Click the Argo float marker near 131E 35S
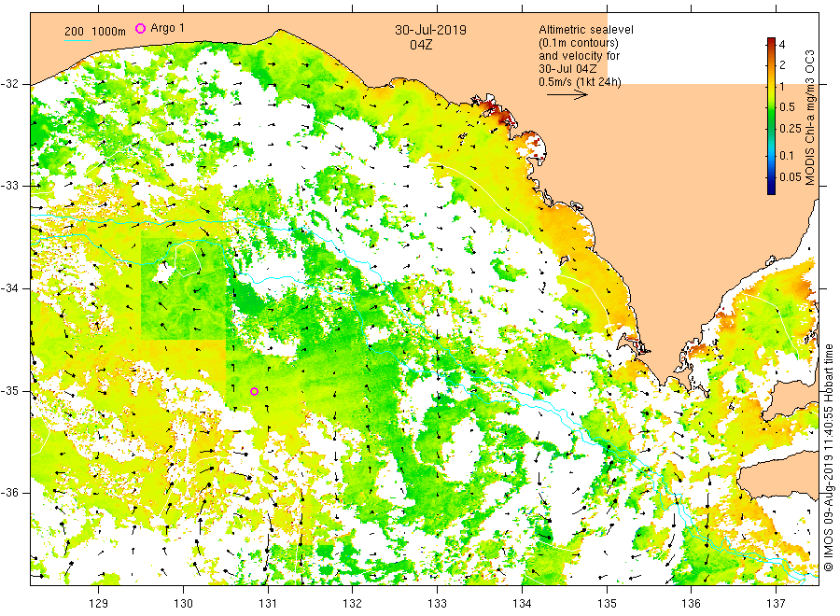Screen dimensions: 840x616 pyautogui.click(x=255, y=392)
